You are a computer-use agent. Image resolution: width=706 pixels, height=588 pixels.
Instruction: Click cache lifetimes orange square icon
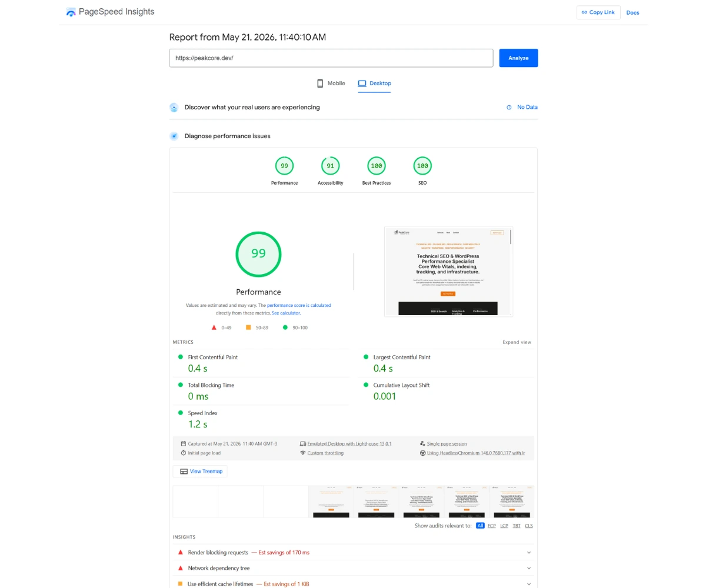181,584
